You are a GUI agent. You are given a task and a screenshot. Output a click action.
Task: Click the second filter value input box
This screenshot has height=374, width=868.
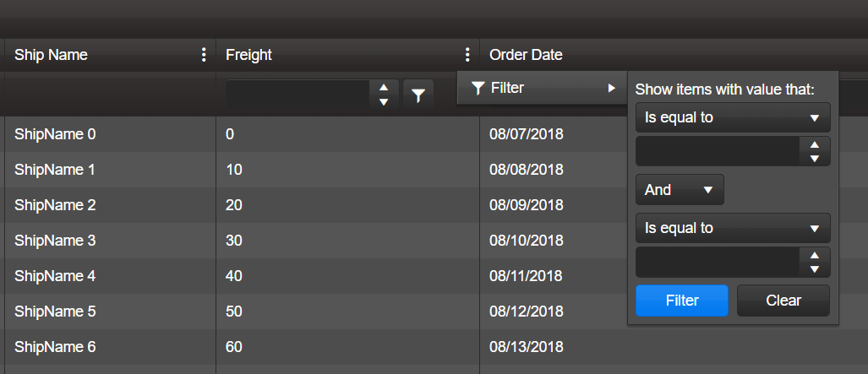pyautogui.click(x=718, y=263)
